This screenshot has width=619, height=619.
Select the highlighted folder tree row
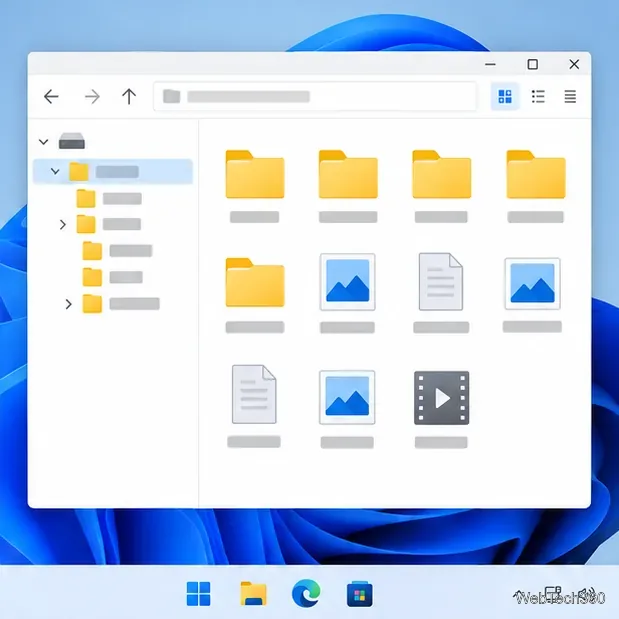113,171
